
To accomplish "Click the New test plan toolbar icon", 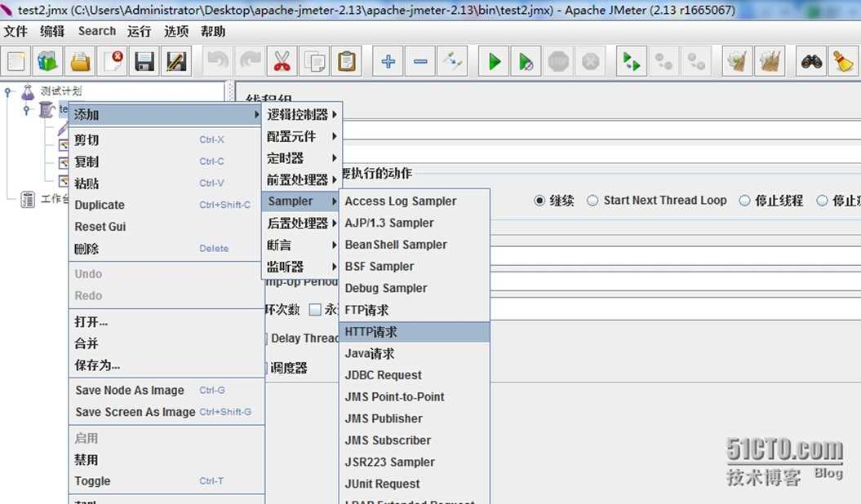I will tap(16, 61).
